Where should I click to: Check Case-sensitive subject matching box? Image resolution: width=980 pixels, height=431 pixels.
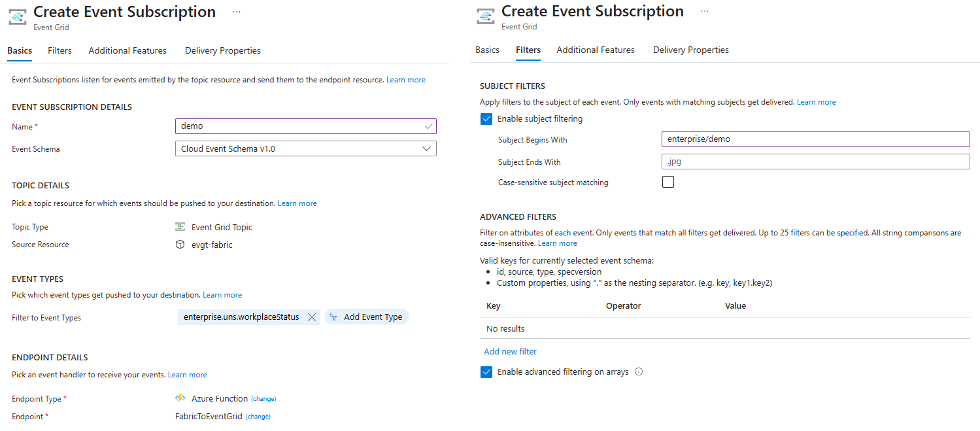[668, 182]
